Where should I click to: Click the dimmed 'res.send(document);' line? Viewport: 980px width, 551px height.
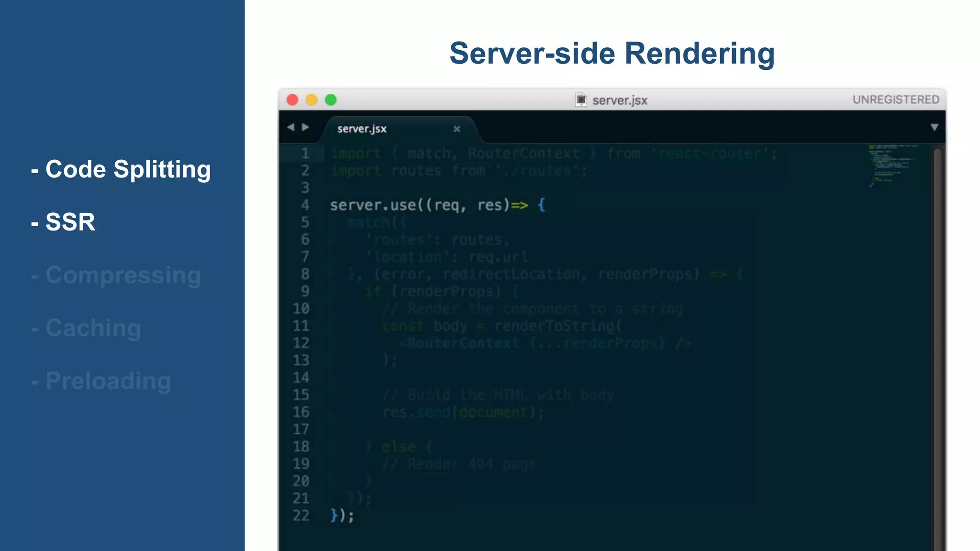463,412
